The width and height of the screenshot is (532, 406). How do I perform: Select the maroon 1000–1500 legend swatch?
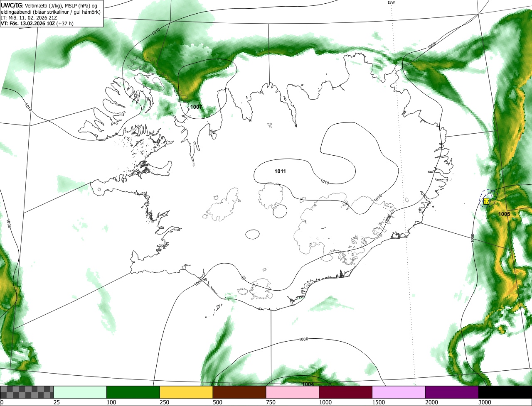point(345,392)
